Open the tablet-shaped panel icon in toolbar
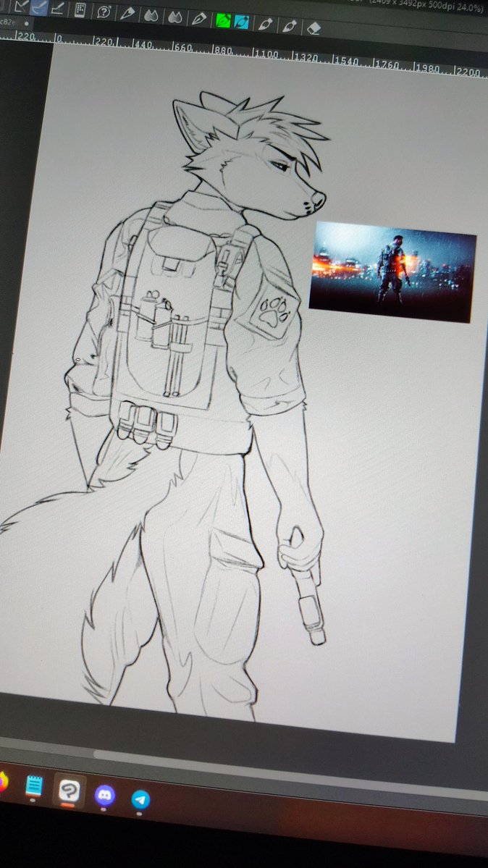 [x=80, y=9]
